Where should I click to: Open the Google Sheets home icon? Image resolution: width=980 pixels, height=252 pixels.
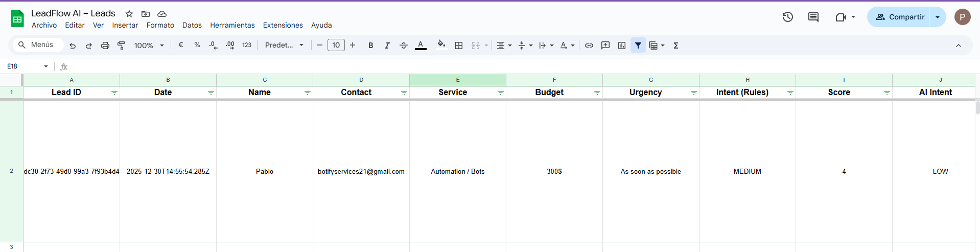(x=17, y=19)
